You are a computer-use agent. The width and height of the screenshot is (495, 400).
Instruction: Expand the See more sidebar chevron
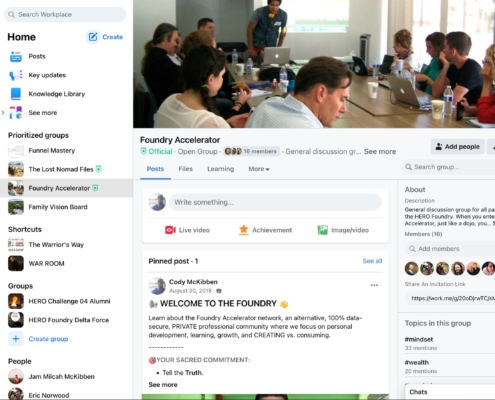(x=3, y=113)
